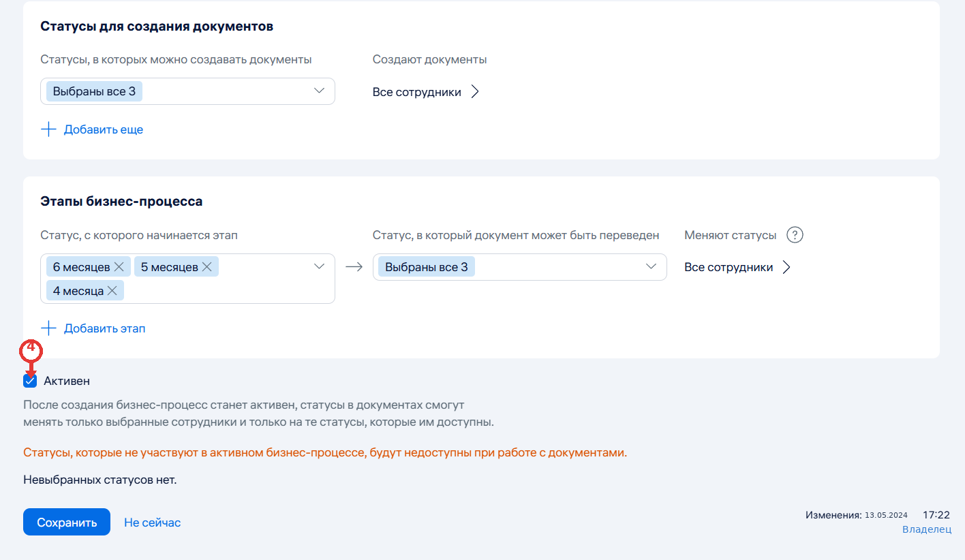Click the Не сейчас link
This screenshot has height=560, width=965.
(152, 523)
